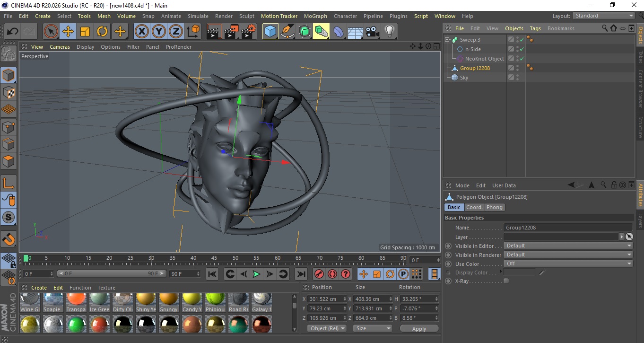The width and height of the screenshot is (644, 343).
Task: Click the Cube primitive object icon
Action: point(270,32)
